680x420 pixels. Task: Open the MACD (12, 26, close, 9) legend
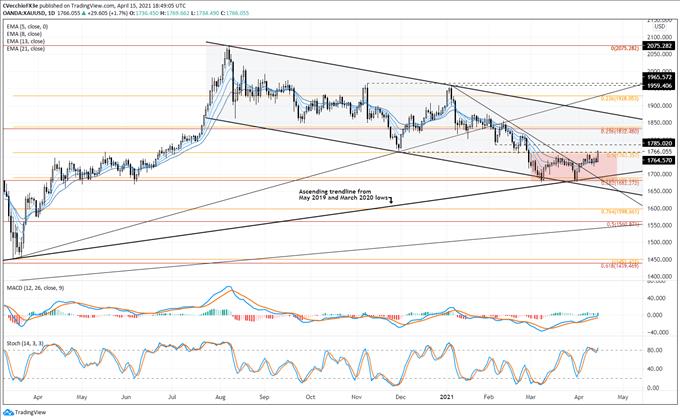pyautogui.click(x=42, y=291)
